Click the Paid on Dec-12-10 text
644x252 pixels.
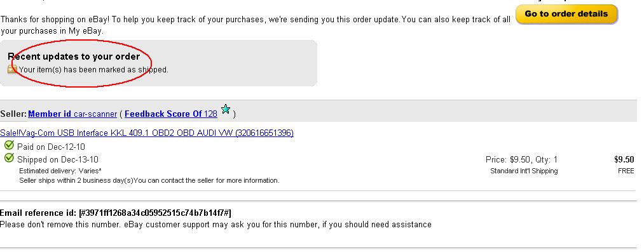pos(51,147)
